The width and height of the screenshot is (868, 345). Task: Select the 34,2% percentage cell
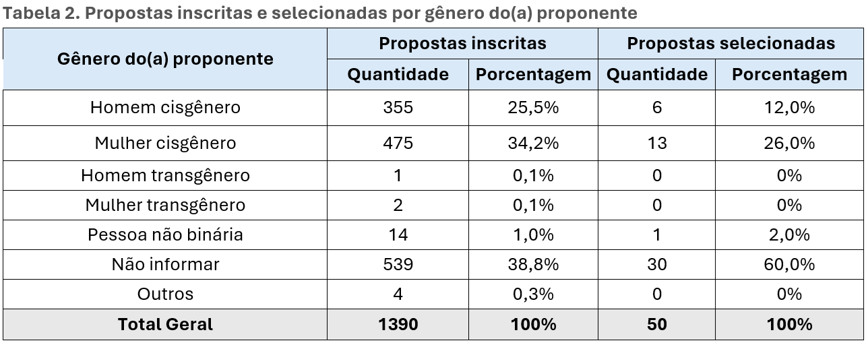tap(533, 143)
